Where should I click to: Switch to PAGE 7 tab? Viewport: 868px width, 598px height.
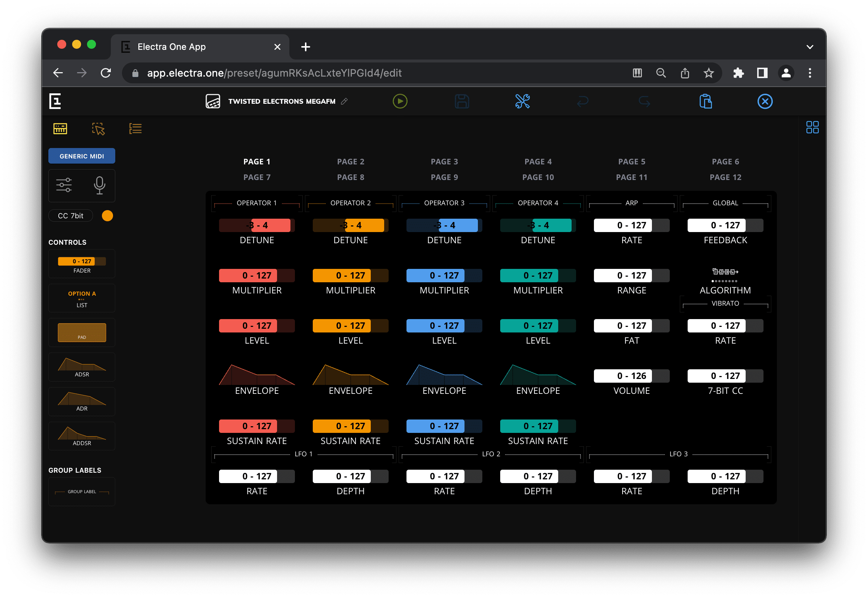click(257, 177)
